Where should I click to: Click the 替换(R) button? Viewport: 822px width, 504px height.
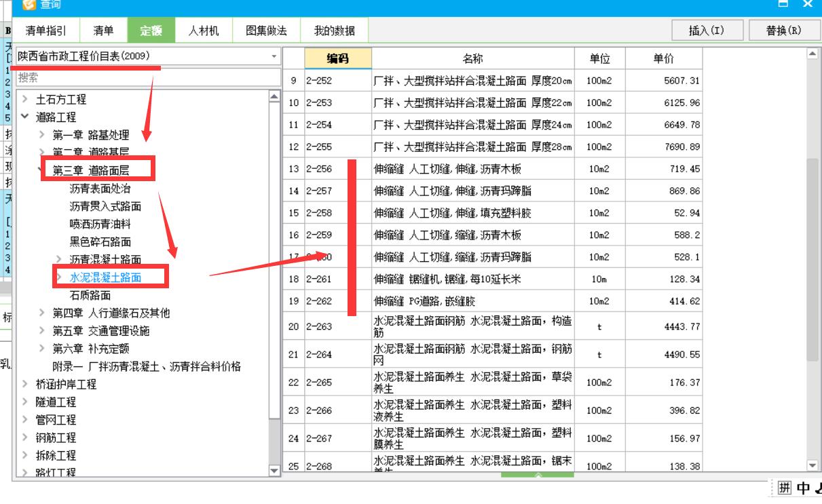[784, 31]
